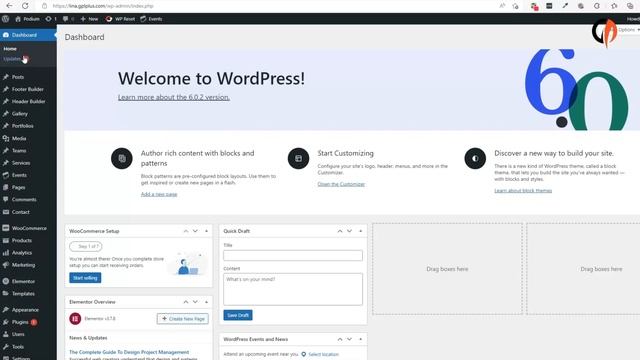Open Screen Options dropdown
Viewport: 640px width, 360px height.
tap(629, 30)
